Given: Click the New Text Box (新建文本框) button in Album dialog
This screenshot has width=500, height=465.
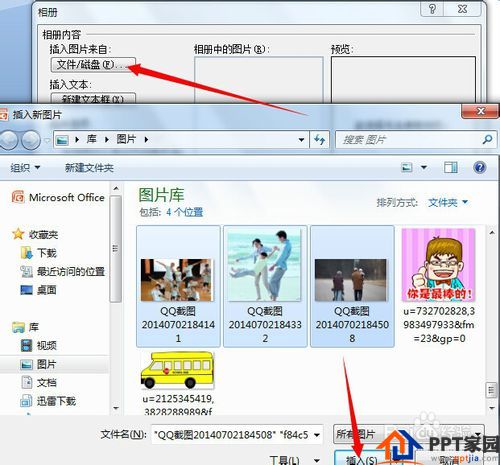Looking at the screenshot, I should [x=93, y=98].
